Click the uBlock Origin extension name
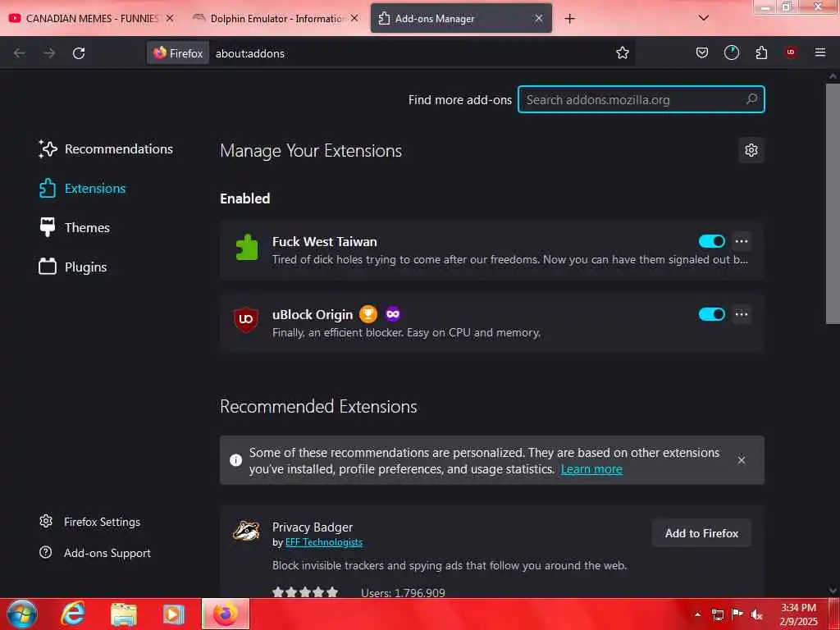Image resolution: width=840 pixels, height=630 pixels. click(x=313, y=314)
